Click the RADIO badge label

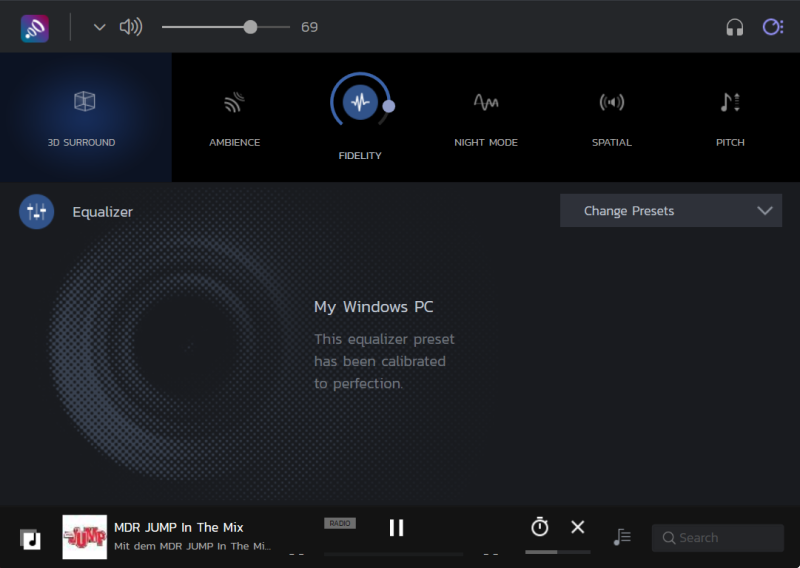[x=340, y=523]
